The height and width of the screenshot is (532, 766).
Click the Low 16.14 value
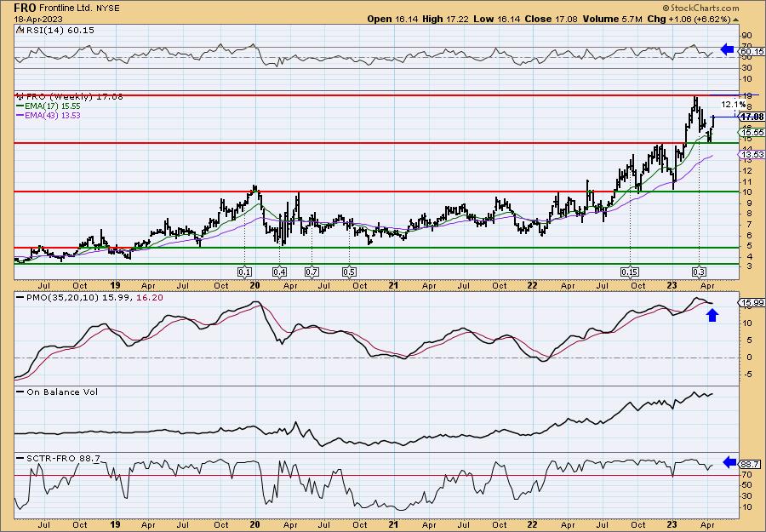(497, 19)
